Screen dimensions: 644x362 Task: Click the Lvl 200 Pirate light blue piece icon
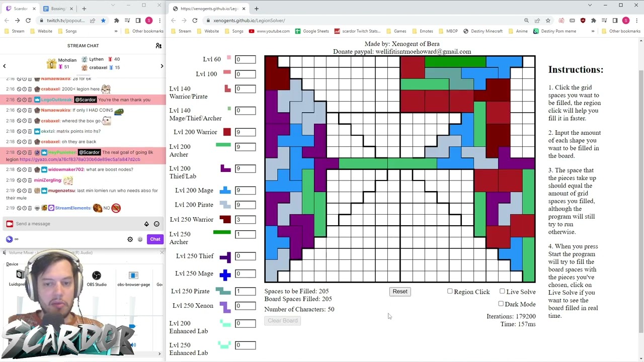pyautogui.click(x=225, y=205)
